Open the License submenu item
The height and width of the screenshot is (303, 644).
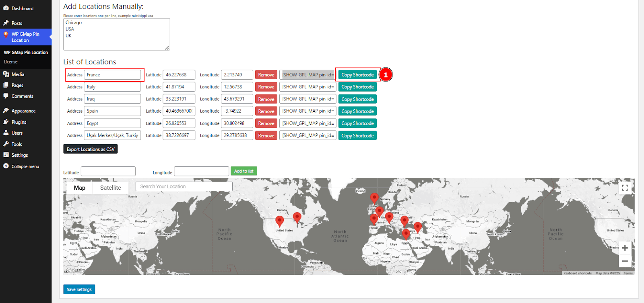pyautogui.click(x=11, y=62)
